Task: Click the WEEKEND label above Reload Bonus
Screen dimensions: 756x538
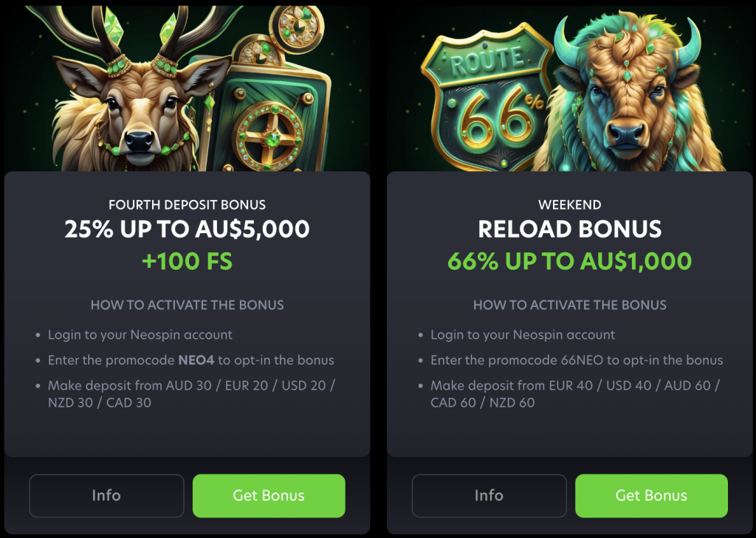Action: (569, 205)
